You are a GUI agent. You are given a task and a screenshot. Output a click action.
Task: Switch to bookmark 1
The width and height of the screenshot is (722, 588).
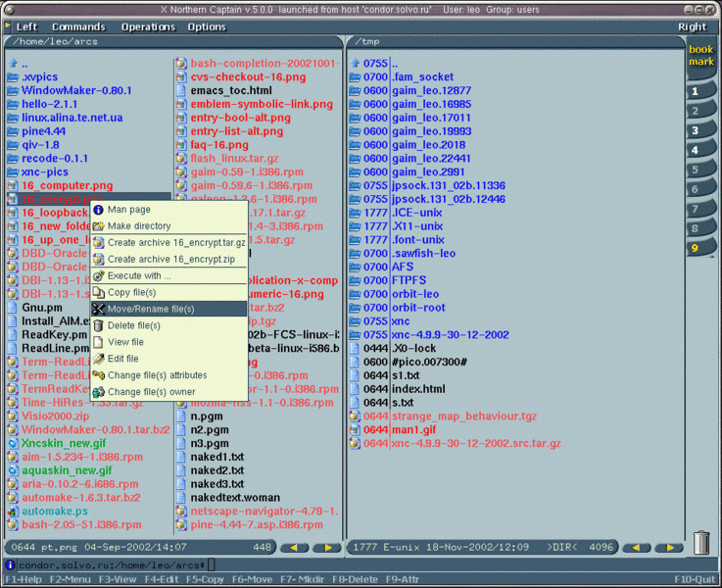(x=700, y=91)
